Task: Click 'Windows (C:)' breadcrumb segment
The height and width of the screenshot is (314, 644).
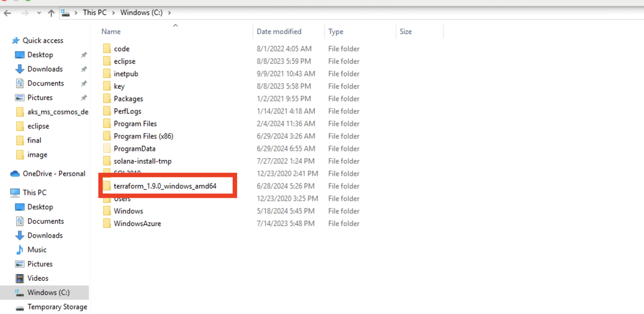Action: point(141,12)
